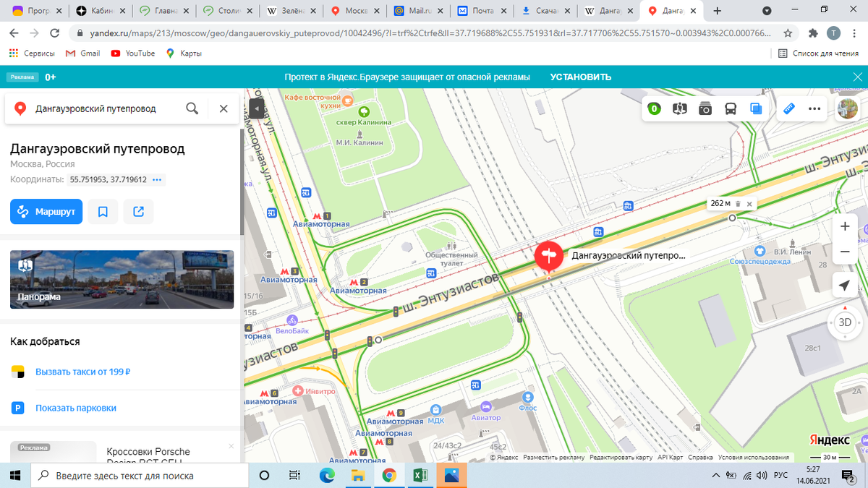Show the photos layer camera icon
868x488 pixels.
(705, 108)
